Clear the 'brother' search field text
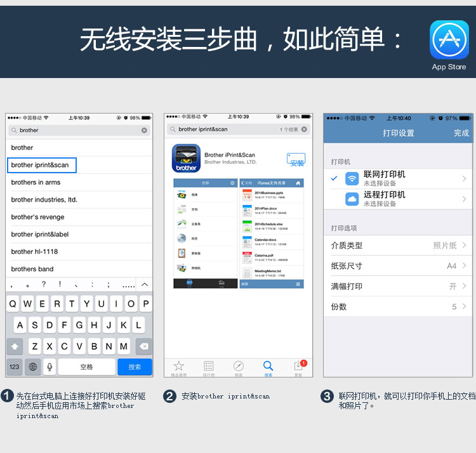The image size is (476, 453). tap(144, 130)
